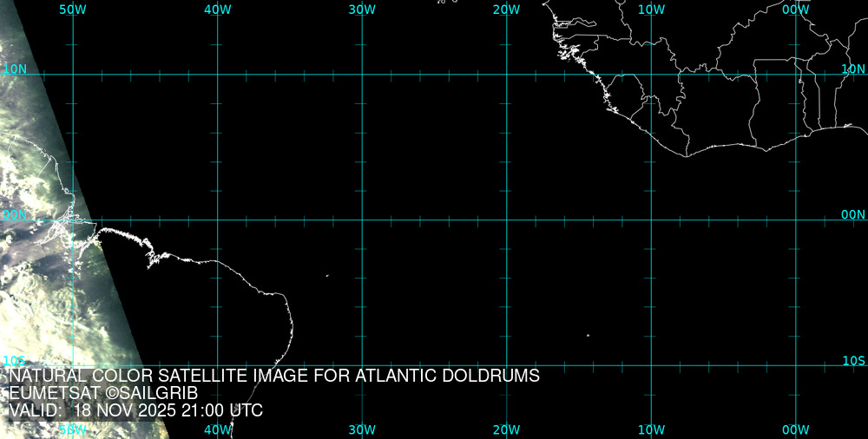This screenshot has width=868, height=439.
Task: Select the 00W label along the top
Action: pyautogui.click(x=795, y=10)
